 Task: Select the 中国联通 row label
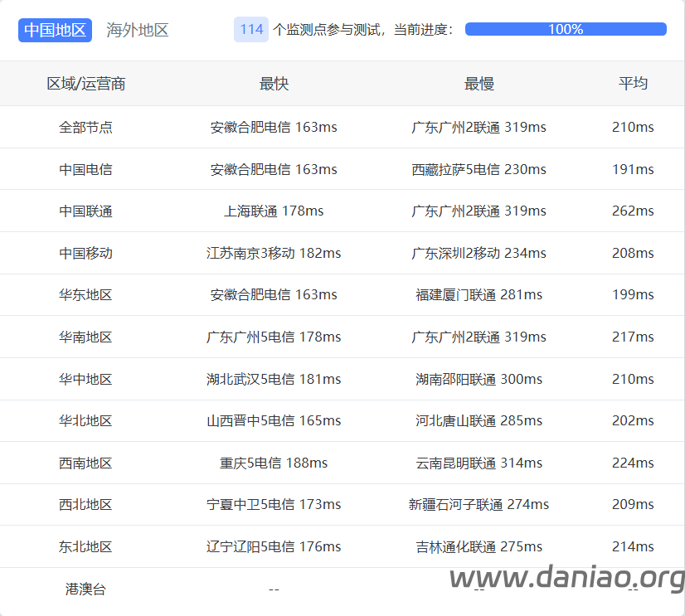85,211
